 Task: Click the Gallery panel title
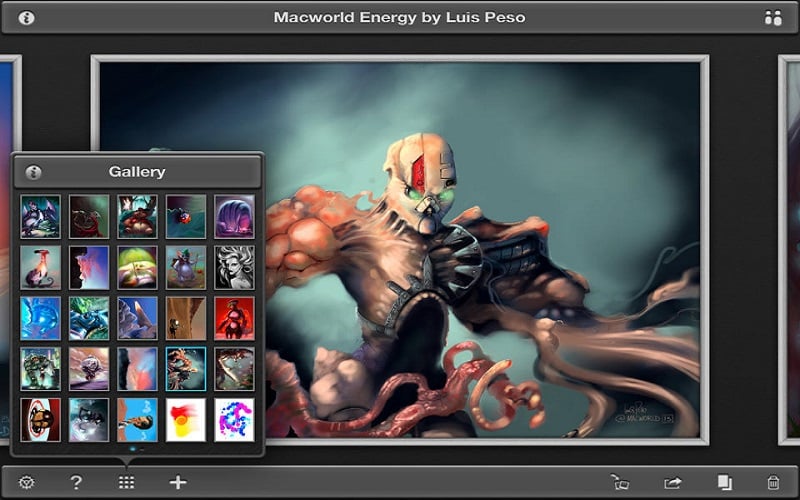[137, 172]
